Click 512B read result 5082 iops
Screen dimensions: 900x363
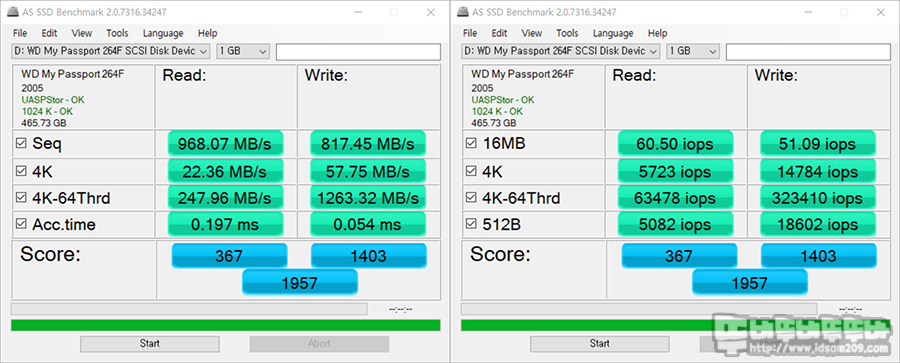[x=676, y=225]
